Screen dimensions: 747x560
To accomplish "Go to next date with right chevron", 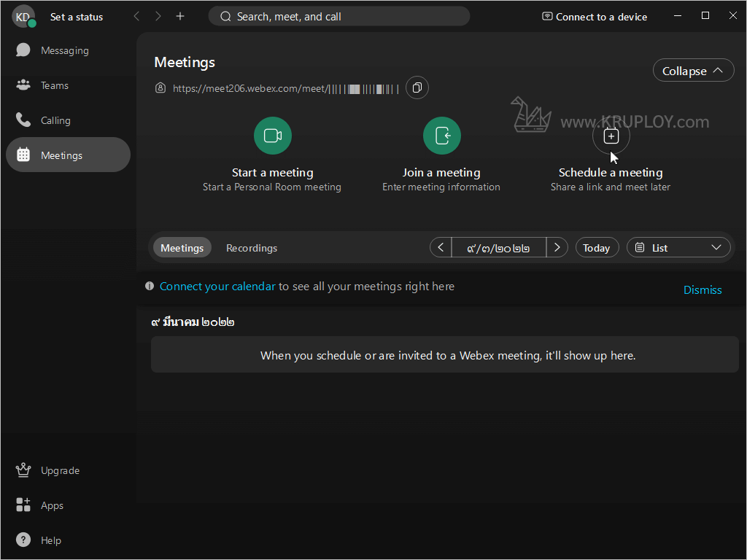I will click(x=557, y=248).
